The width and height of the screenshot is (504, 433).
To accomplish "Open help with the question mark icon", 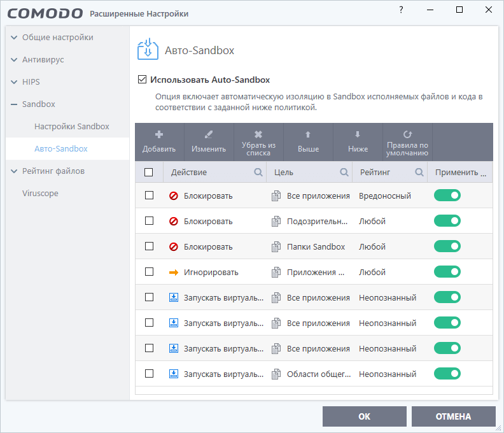I will (401, 10).
